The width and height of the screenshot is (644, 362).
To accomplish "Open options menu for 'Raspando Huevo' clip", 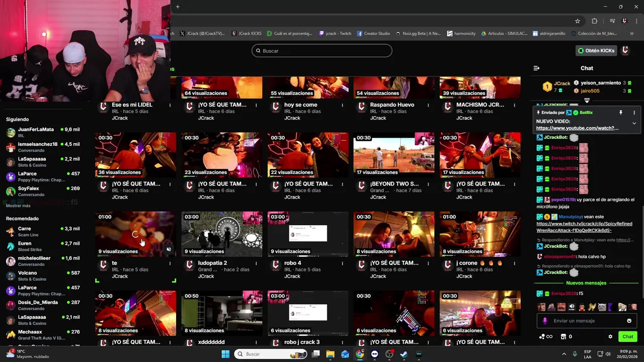I will (428, 106).
